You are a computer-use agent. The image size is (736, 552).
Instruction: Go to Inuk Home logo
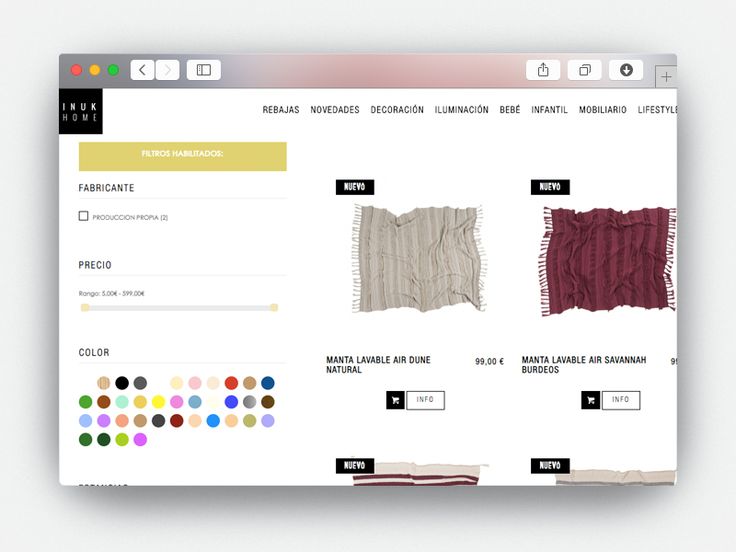coord(81,111)
